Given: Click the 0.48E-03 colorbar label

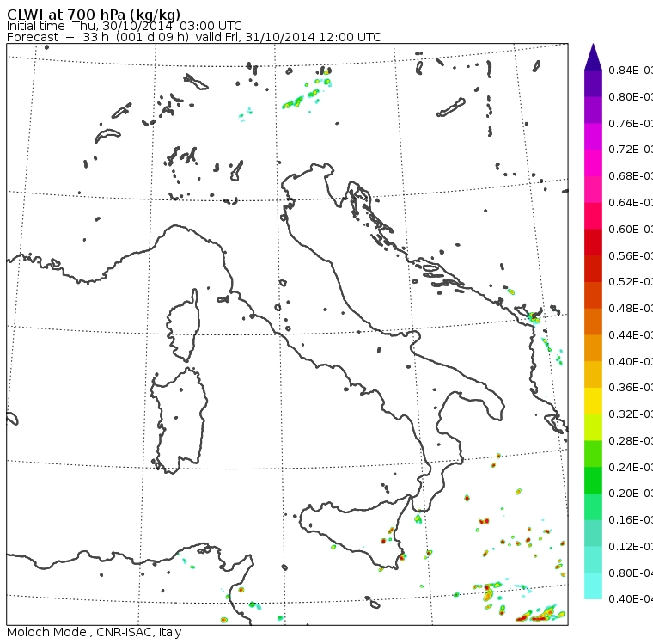Looking at the screenshot, I should pyautogui.click(x=631, y=309).
